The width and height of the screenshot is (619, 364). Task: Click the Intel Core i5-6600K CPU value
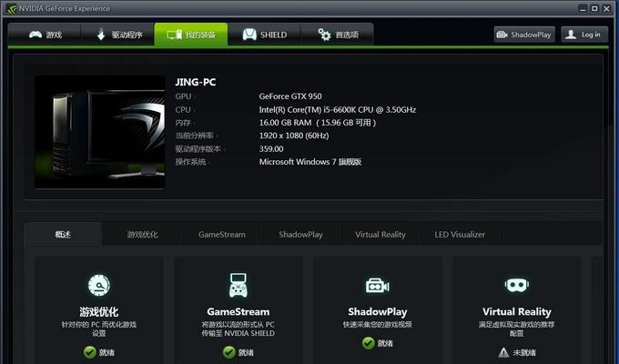point(338,110)
